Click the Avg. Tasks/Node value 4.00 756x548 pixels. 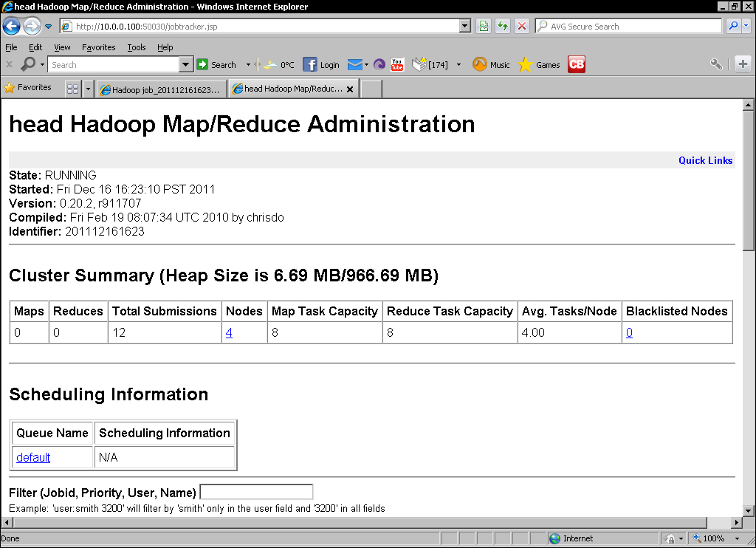(x=533, y=332)
